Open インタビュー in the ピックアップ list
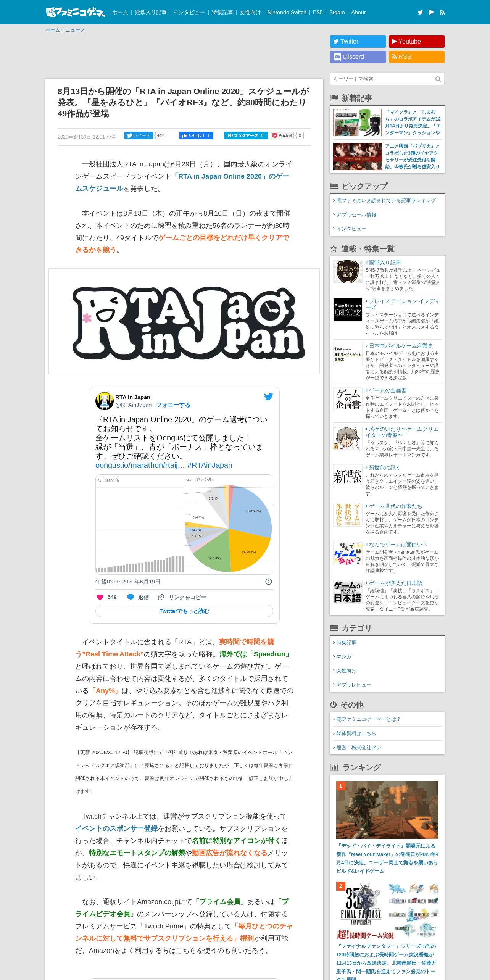The height and width of the screenshot is (980, 490). 351,229
